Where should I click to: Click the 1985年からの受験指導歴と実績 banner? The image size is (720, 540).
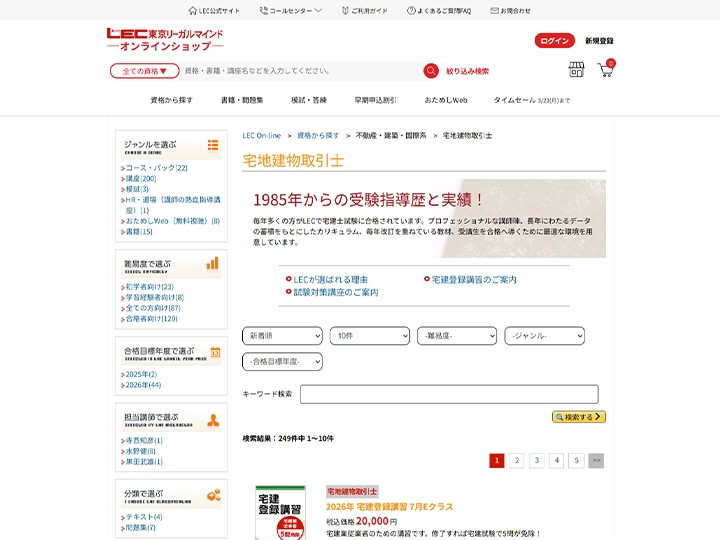point(424,219)
